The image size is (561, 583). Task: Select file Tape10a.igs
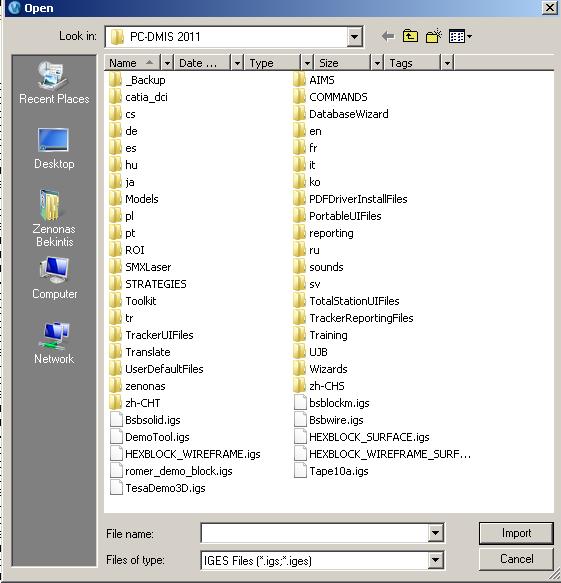click(331, 471)
